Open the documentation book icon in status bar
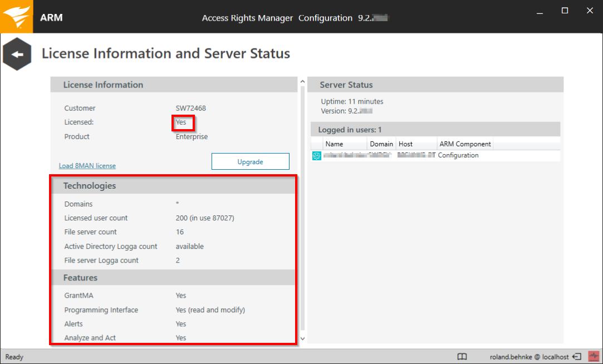603x364 pixels. point(462,356)
